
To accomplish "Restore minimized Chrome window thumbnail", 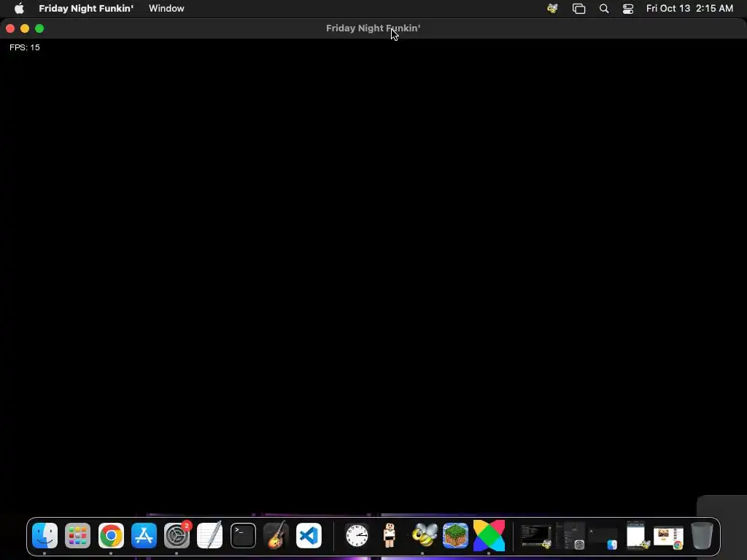I will point(668,538).
